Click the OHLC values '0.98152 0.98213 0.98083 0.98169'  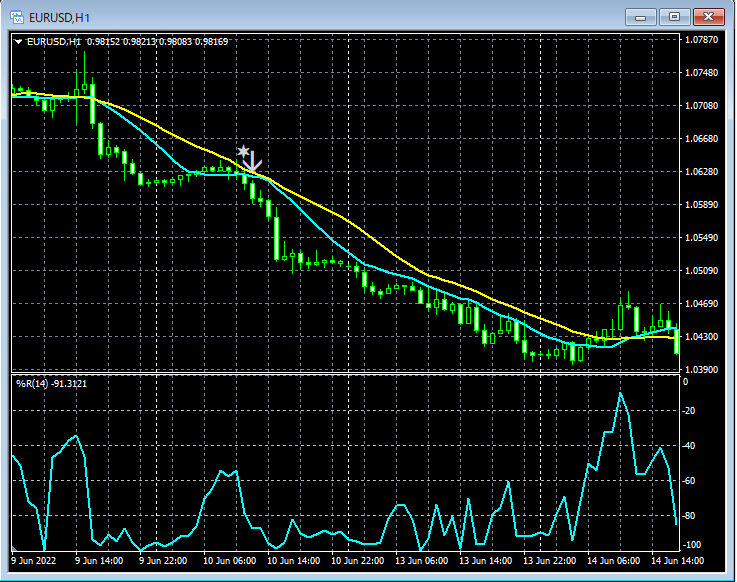point(157,41)
